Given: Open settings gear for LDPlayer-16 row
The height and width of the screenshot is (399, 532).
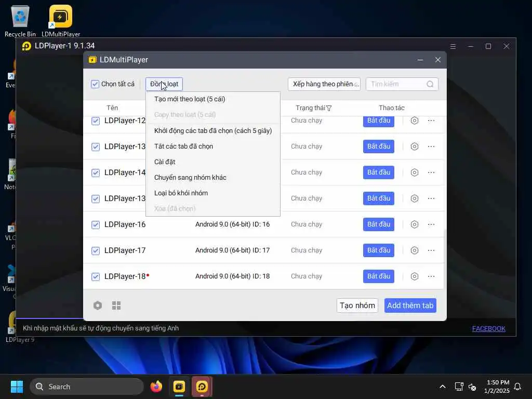Looking at the screenshot, I should point(414,224).
